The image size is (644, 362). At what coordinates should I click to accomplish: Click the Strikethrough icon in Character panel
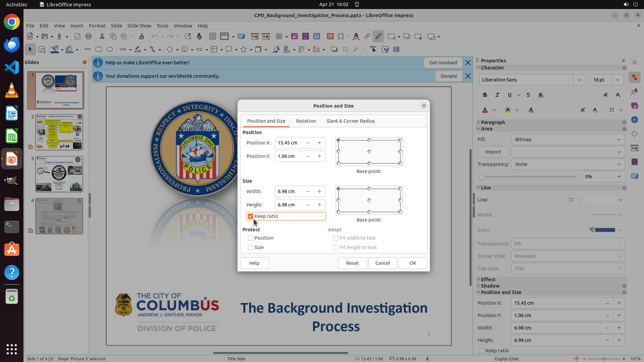[x=528, y=95]
